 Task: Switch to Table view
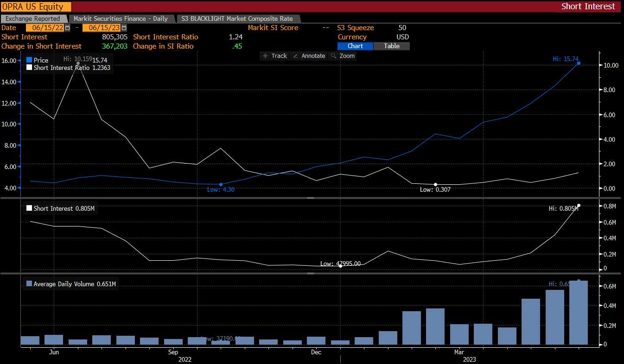391,46
